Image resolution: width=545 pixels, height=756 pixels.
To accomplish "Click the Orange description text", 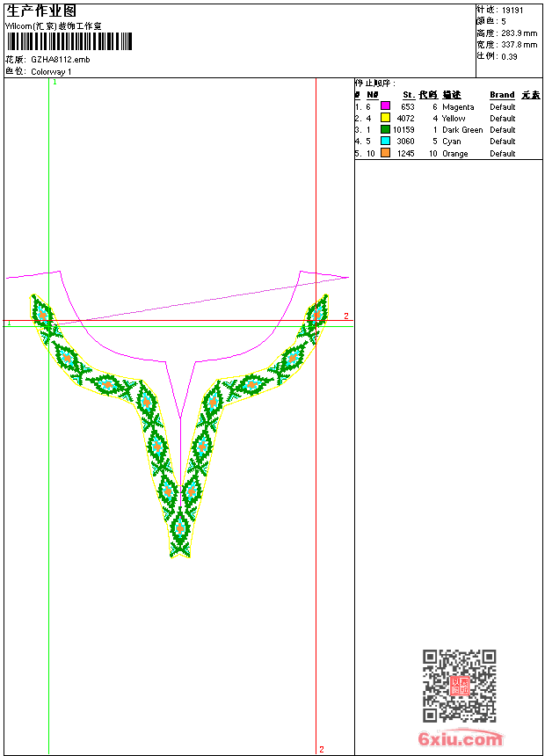I will click(455, 153).
